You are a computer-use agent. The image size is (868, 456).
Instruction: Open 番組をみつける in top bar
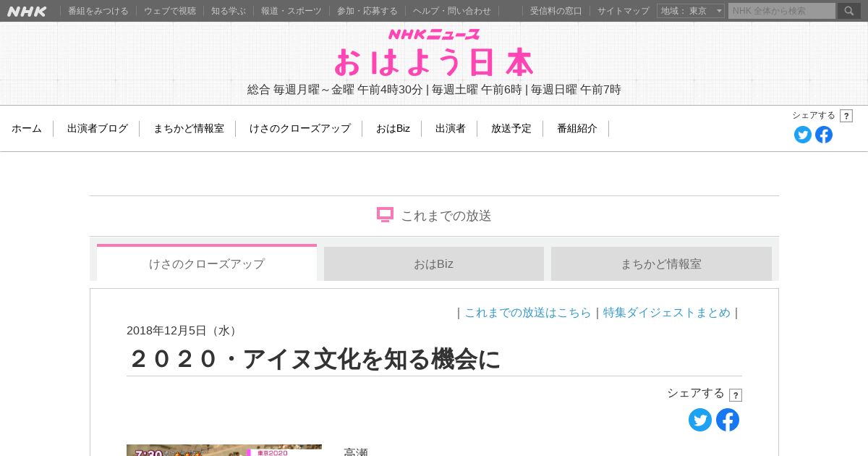pos(98,11)
